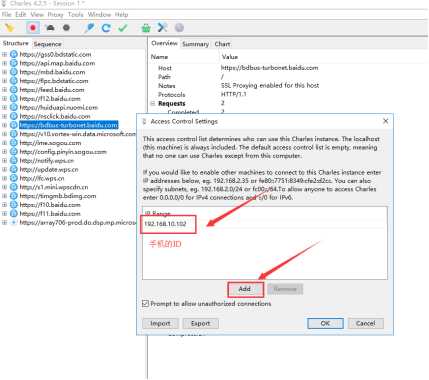The width and height of the screenshot is (429, 380).
Task: Open the File menu
Action: 6,14
